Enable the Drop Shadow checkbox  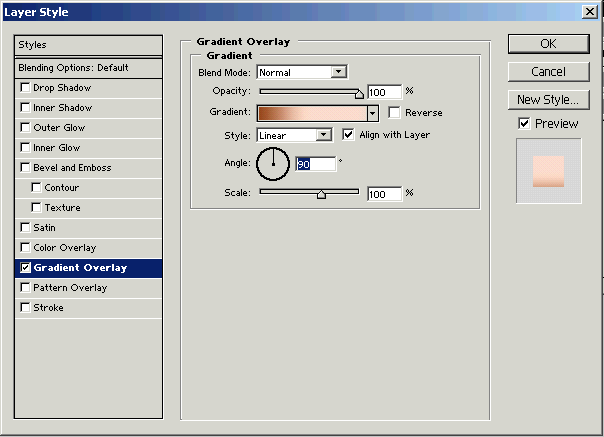[x=25, y=88]
